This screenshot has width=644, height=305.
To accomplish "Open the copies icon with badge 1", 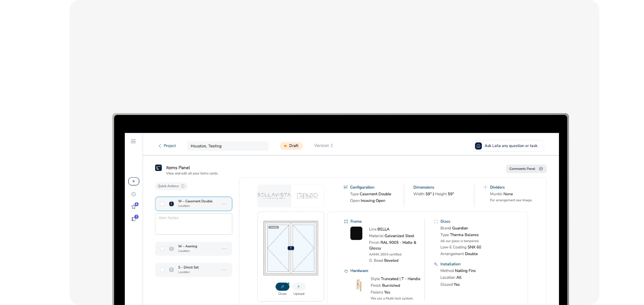I will point(134,219).
